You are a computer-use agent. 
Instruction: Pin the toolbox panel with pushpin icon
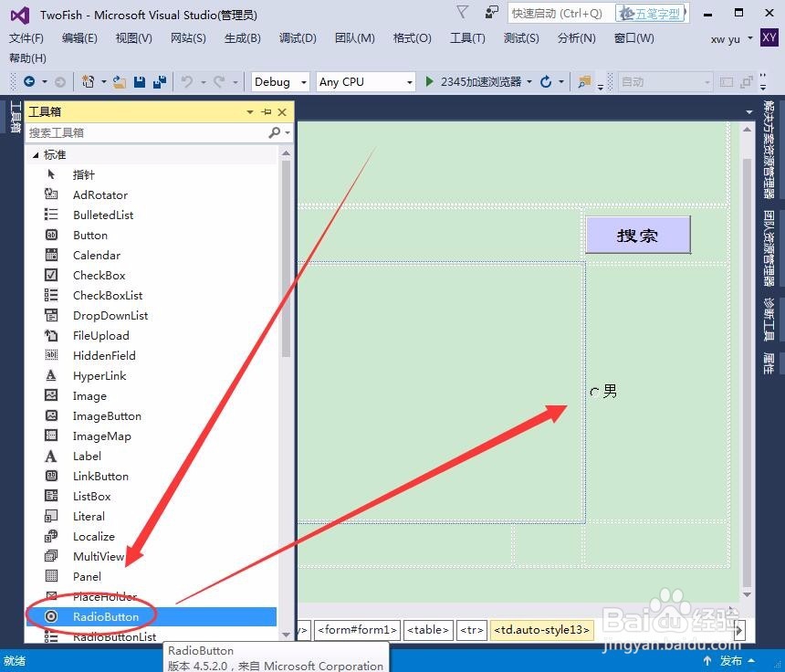pyautogui.click(x=267, y=111)
